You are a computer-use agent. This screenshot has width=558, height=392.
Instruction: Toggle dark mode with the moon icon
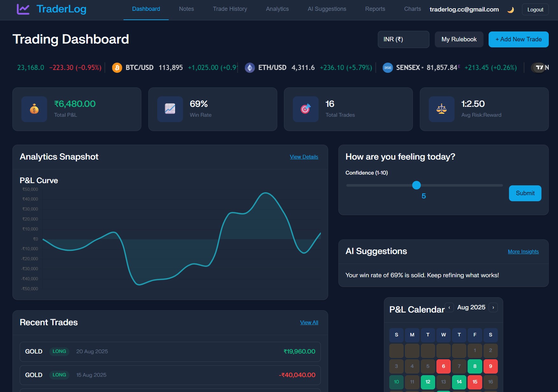(511, 10)
